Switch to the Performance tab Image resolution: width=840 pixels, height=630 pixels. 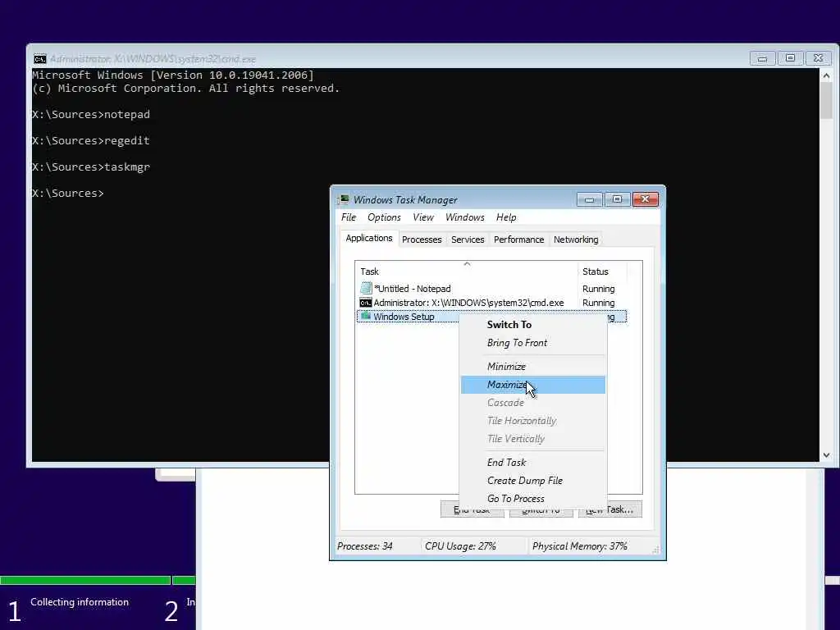(x=518, y=240)
